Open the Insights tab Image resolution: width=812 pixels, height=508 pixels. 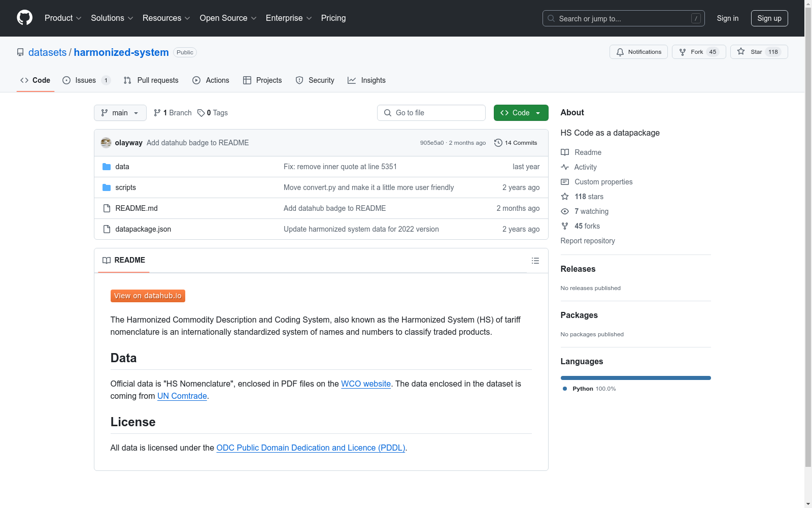[366, 80]
